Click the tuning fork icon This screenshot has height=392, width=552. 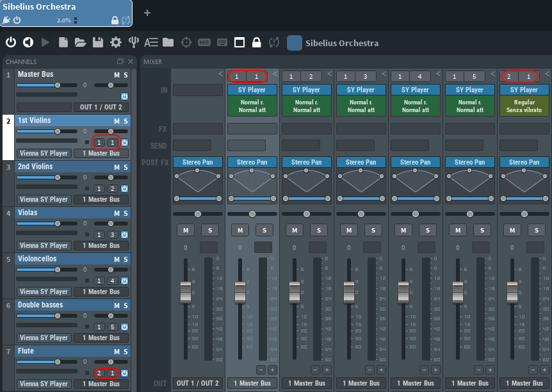(x=134, y=43)
